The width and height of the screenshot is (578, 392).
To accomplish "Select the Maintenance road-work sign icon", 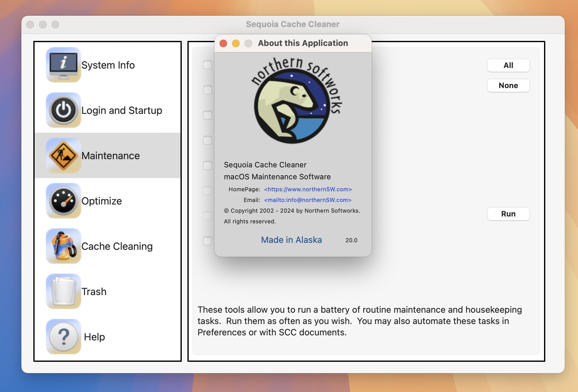I will 64,155.
